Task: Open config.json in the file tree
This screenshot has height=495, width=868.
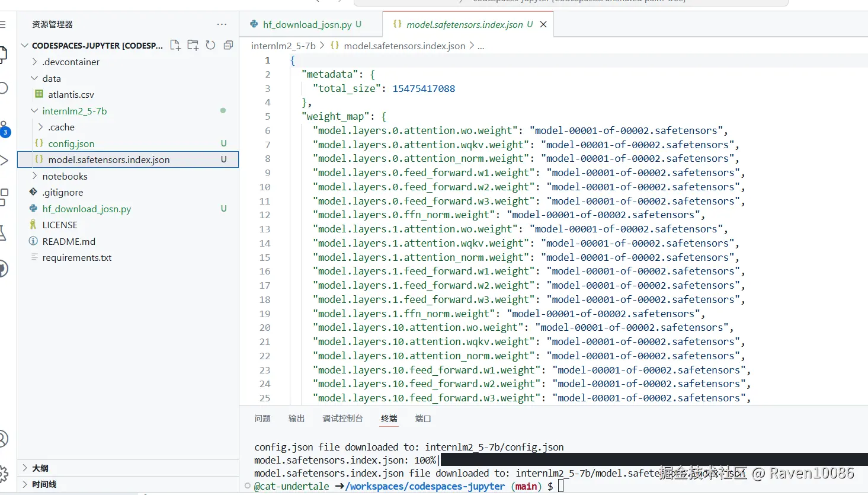Action: (x=127, y=143)
